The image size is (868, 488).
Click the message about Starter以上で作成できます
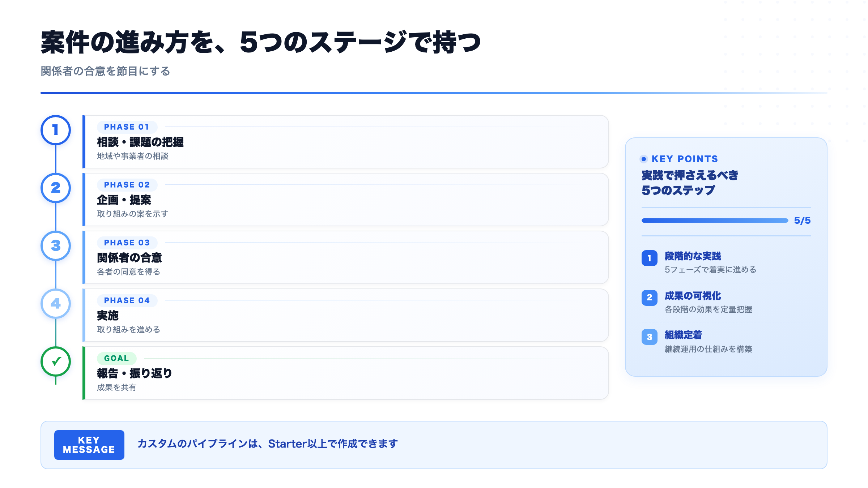[x=268, y=444]
